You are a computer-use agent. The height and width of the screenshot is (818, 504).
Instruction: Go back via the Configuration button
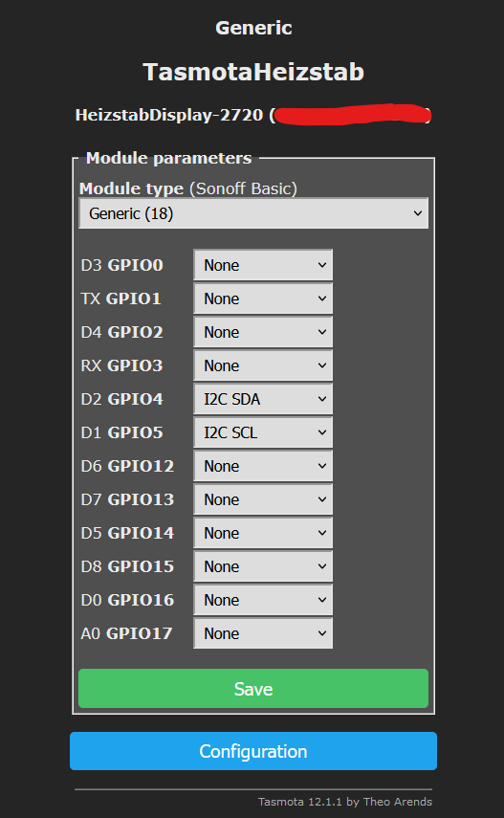[x=253, y=751]
